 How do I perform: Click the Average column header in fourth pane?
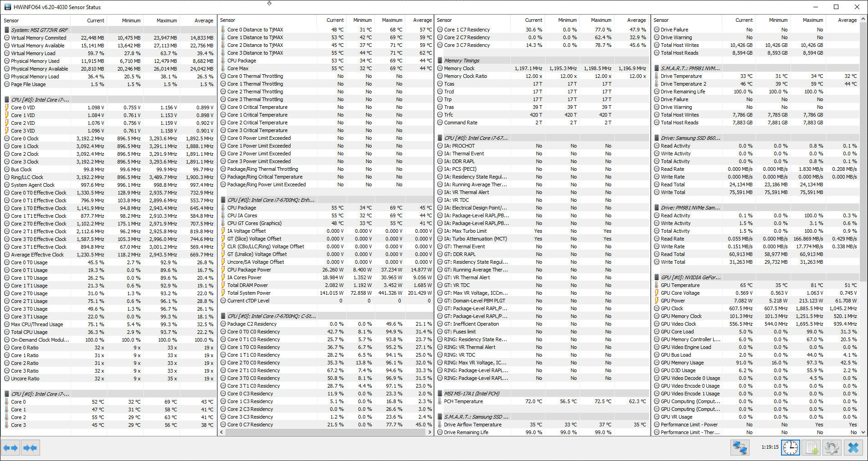point(842,20)
